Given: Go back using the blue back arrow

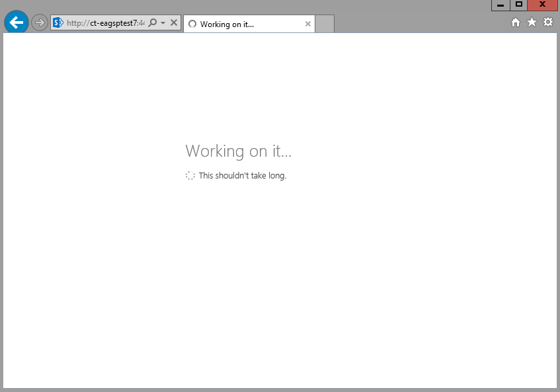Looking at the screenshot, I should click(17, 22).
